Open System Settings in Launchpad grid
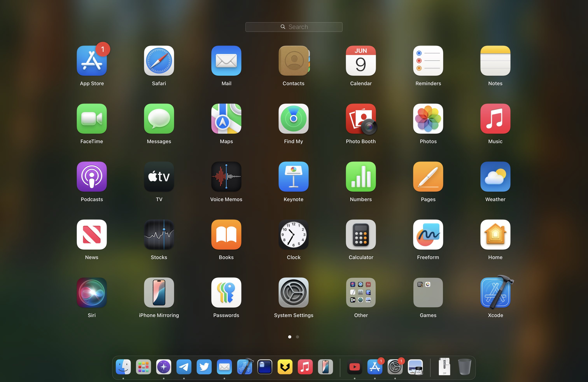Image resolution: width=588 pixels, height=382 pixels. pyautogui.click(x=293, y=293)
